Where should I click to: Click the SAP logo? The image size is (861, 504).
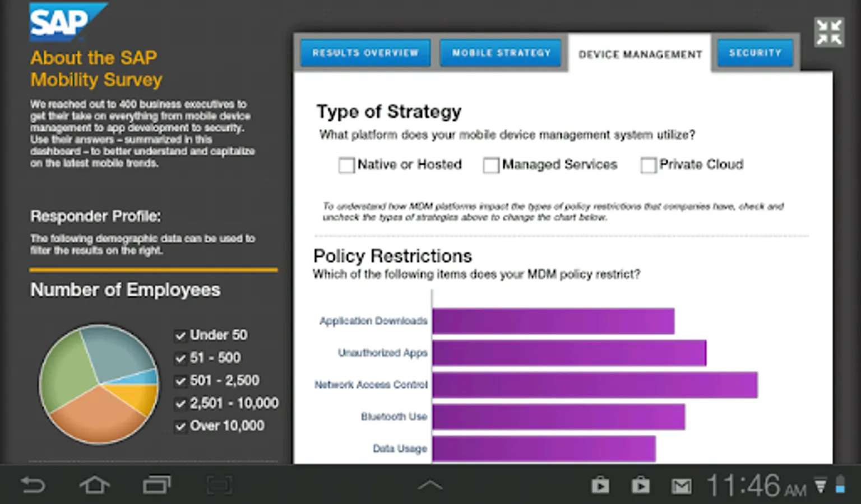click(x=67, y=22)
